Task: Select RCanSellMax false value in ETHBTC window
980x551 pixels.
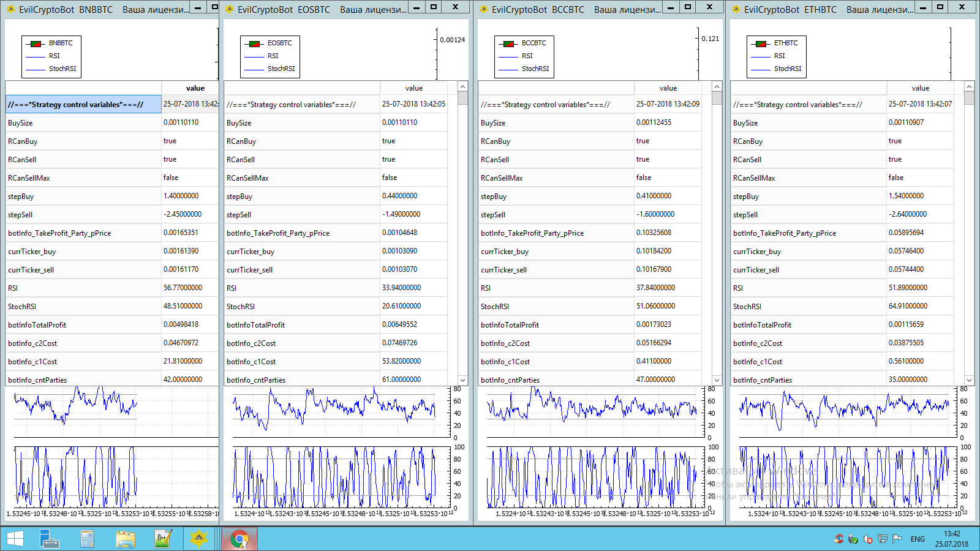Action: coord(920,178)
